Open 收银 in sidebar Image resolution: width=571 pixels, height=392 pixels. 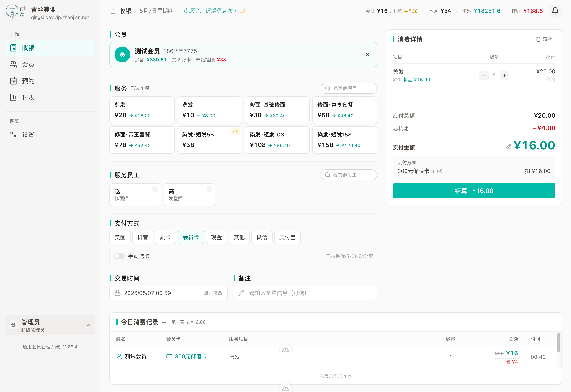tap(50, 48)
